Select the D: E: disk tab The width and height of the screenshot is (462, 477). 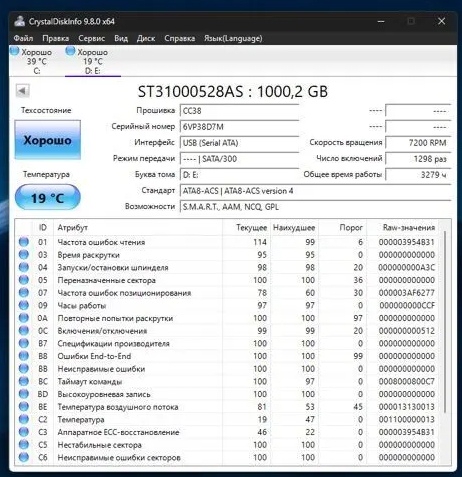93,61
